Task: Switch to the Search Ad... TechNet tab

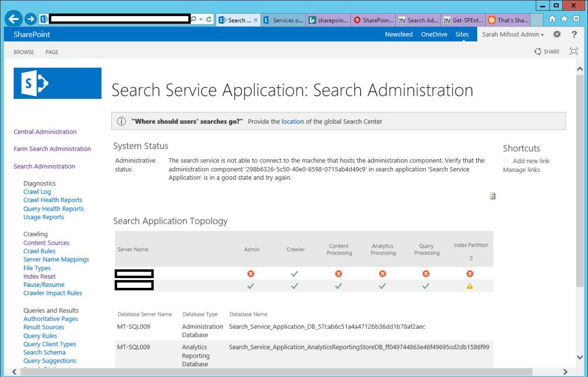Action: pyautogui.click(x=418, y=20)
